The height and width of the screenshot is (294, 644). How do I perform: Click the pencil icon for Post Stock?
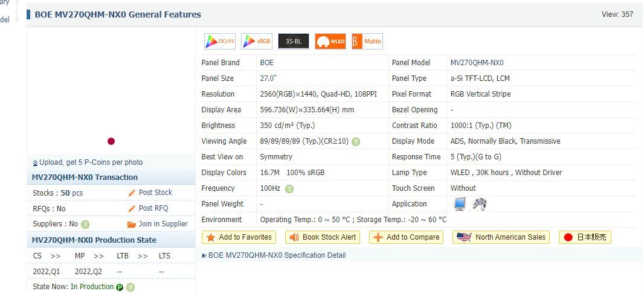[132, 193]
